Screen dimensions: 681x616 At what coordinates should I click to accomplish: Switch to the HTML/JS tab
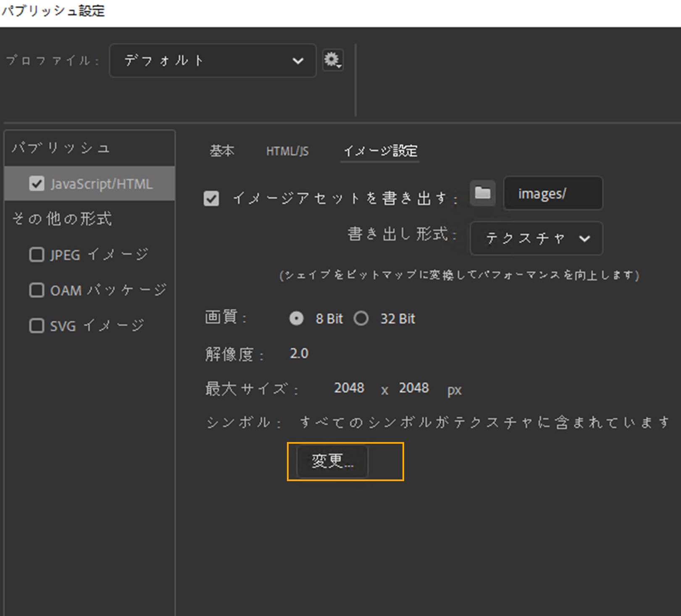click(287, 151)
